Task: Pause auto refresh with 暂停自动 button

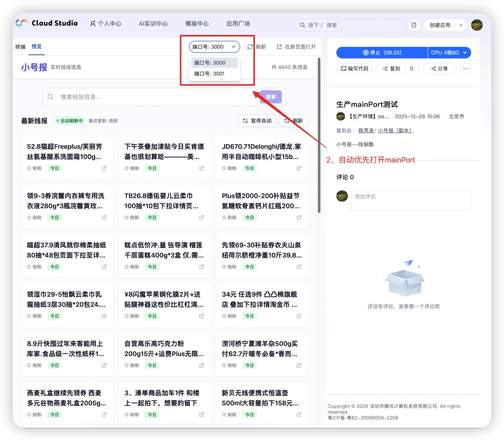Action: pos(257,121)
